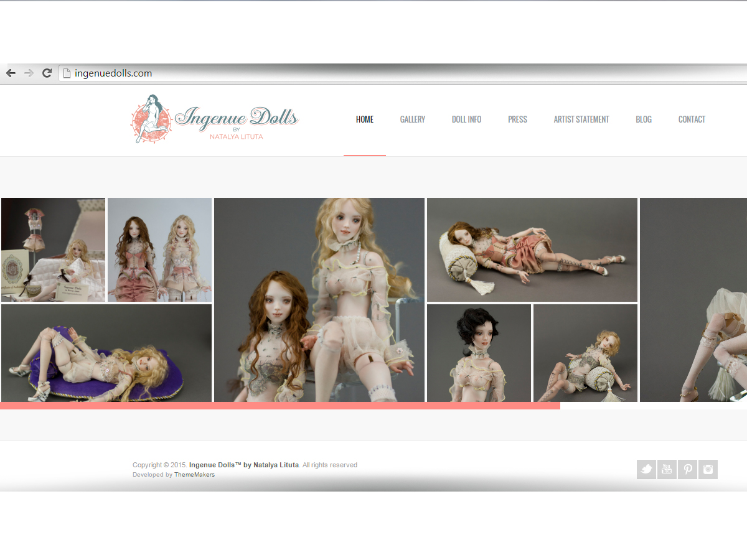Open the ARTIST STATEMENT page

coord(581,119)
